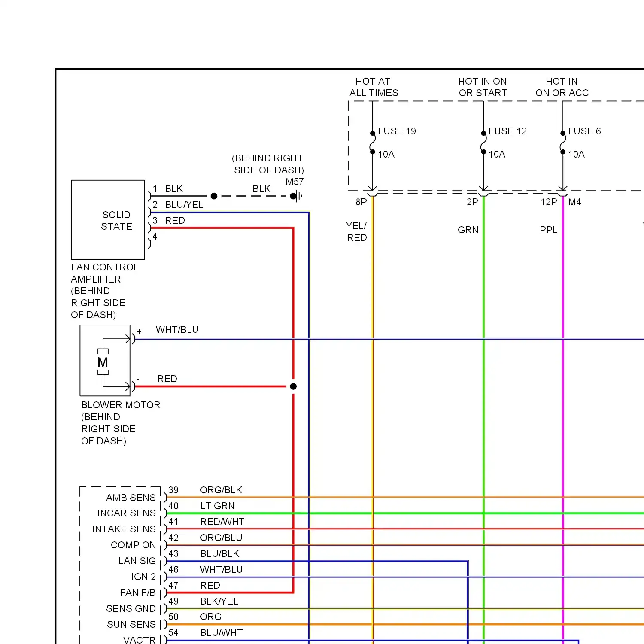Click the YEL/RED wire label
The height and width of the screenshot is (644, 644).
click(357, 232)
